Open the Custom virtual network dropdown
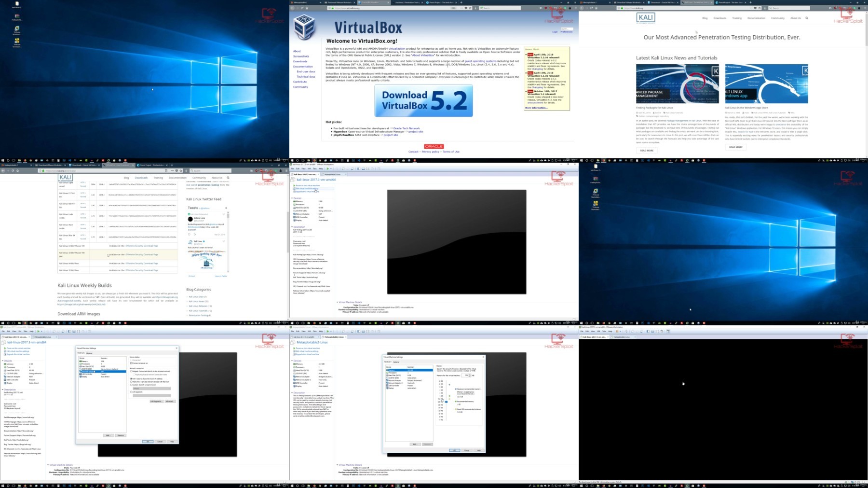 [x=151, y=388]
